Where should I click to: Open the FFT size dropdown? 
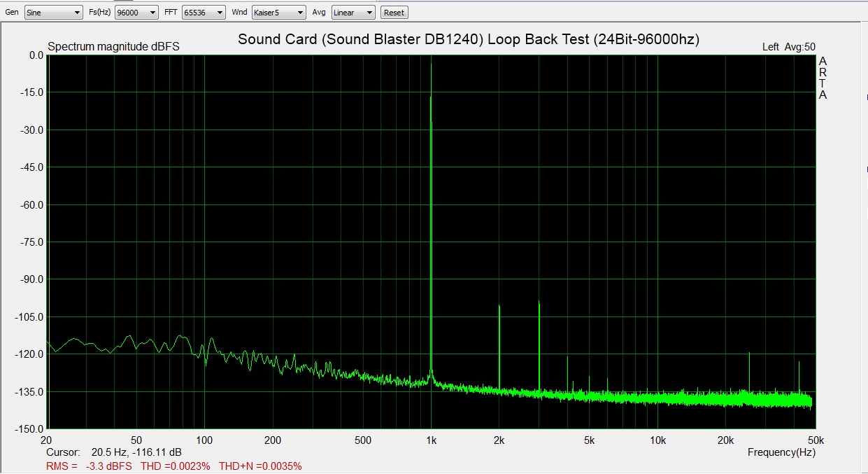(x=204, y=13)
